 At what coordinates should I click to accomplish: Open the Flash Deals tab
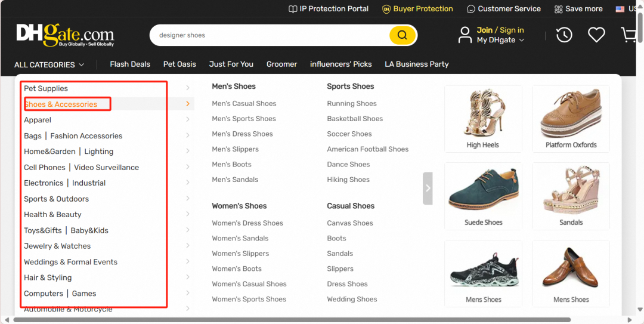[x=130, y=64]
